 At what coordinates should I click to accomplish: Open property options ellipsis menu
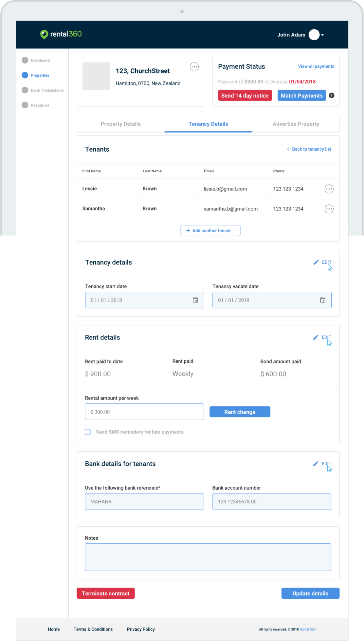tap(194, 67)
